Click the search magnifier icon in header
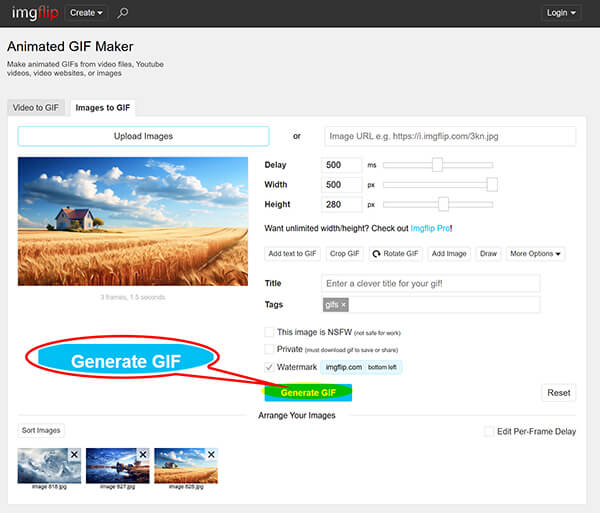 123,13
